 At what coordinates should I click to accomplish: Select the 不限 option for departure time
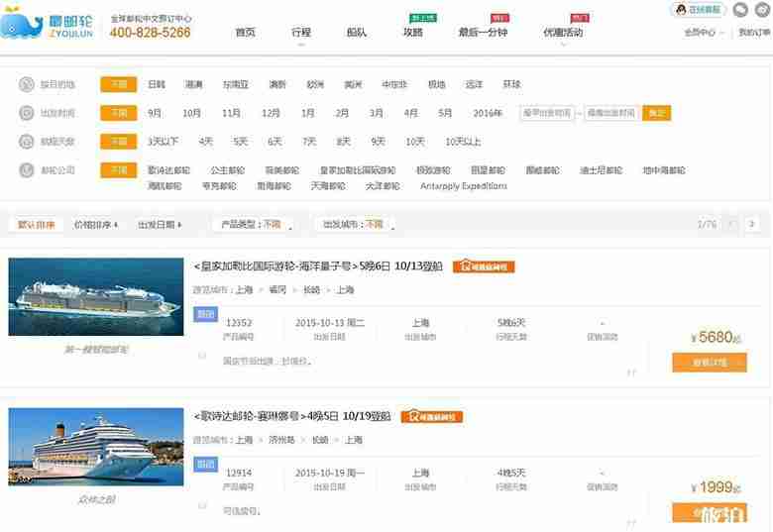click(118, 113)
